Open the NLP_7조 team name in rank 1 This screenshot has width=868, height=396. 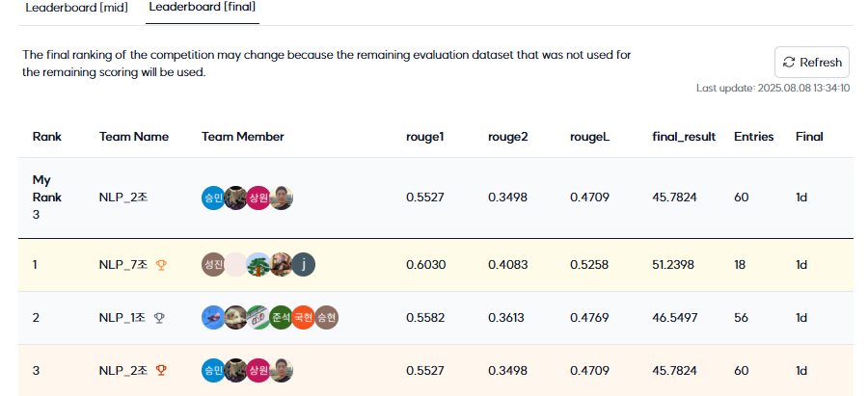pyautogui.click(x=123, y=265)
